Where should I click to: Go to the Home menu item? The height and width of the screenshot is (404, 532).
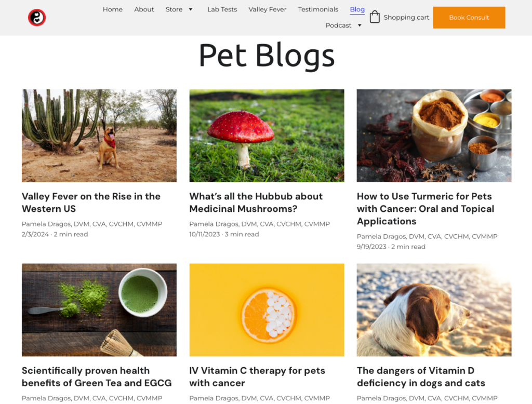pos(112,9)
